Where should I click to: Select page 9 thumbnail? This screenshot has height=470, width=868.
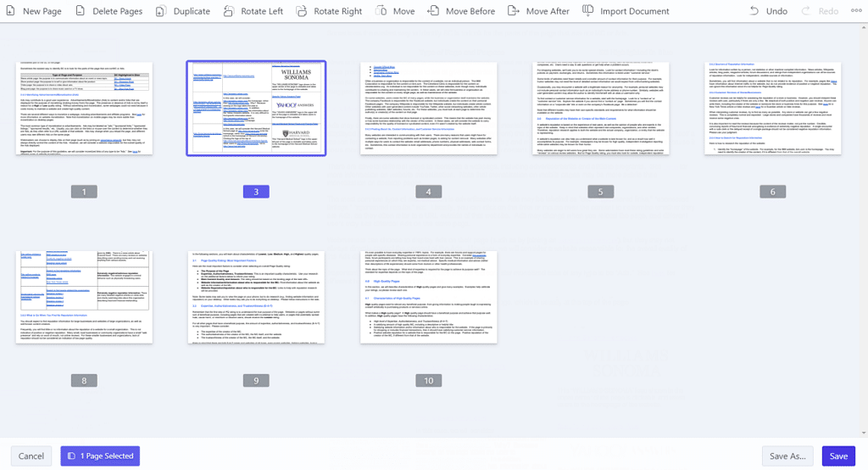coord(256,297)
